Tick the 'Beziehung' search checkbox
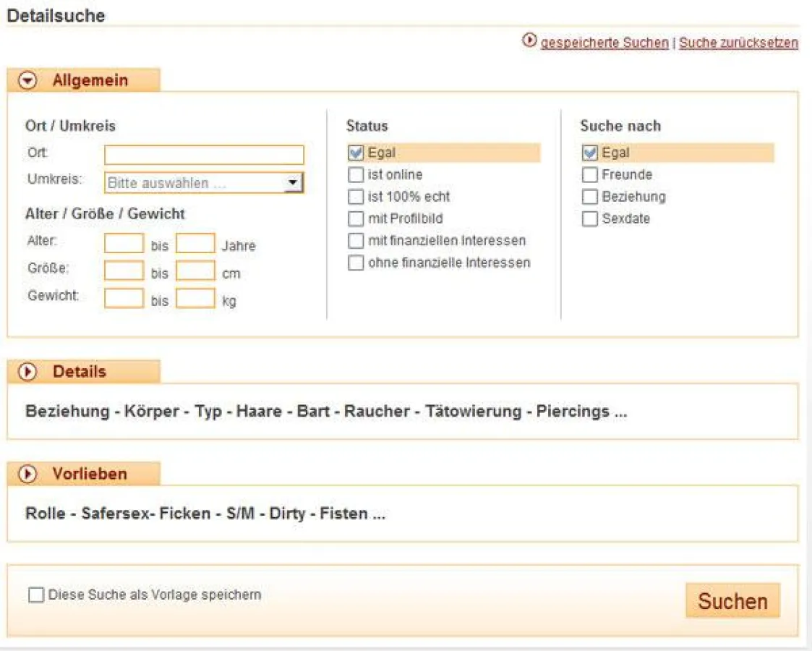This screenshot has width=812, height=651. pyautogui.click(x=590, y=197)
